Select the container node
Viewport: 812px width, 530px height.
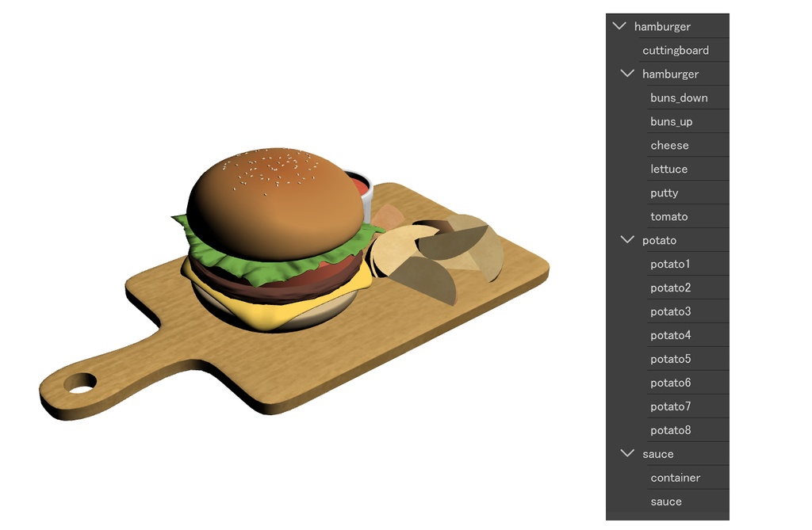pos(676,477)
